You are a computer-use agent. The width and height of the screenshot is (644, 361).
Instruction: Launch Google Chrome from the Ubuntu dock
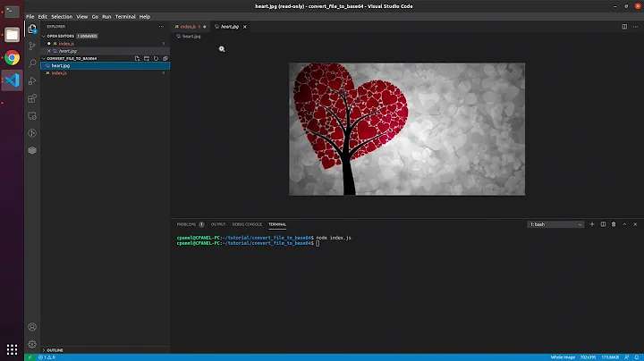12,57
